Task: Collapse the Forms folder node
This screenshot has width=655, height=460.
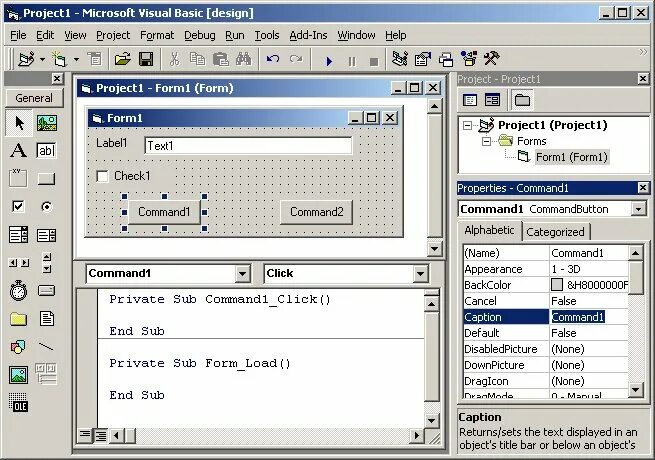Action: (486, 142)
